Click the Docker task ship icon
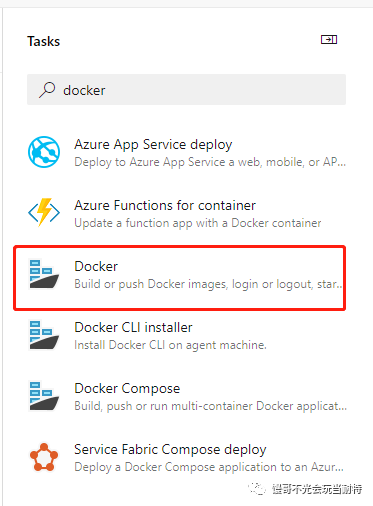 tap(44, 274)
